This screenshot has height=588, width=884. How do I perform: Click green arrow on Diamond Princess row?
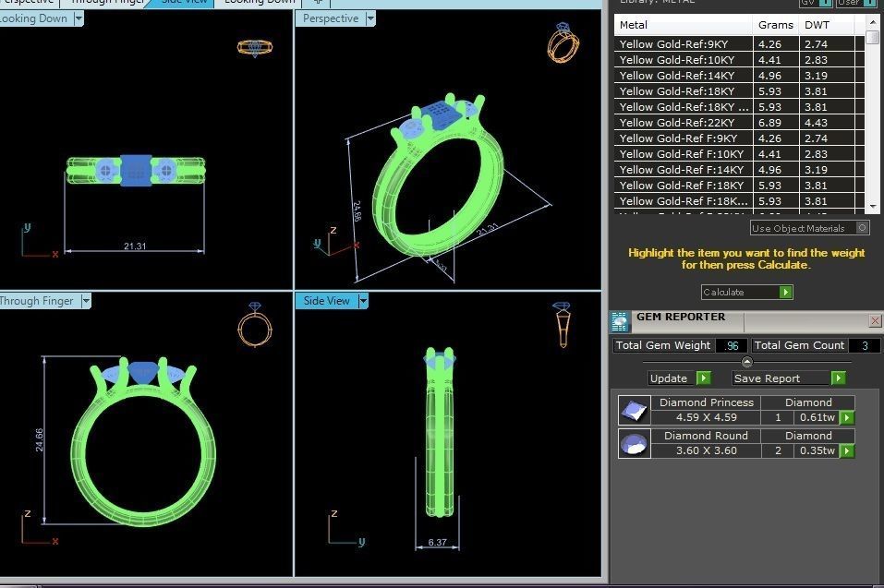(x=847, y=417)
